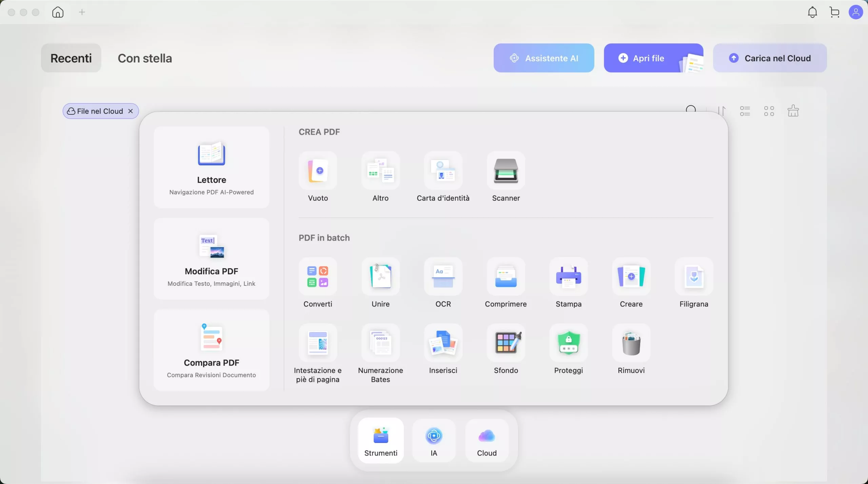
Task: Switch to grid view
Action: point(769,111)
